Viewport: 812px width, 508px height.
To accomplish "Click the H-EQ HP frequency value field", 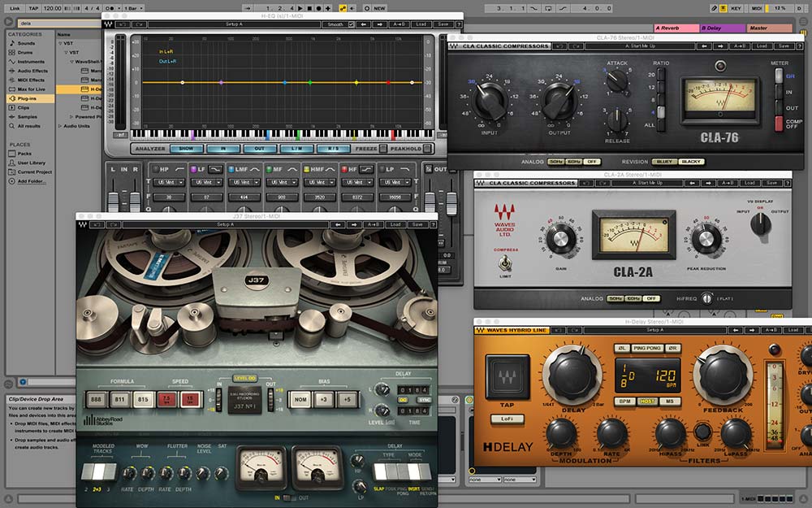I will click(x=168, y=198).
